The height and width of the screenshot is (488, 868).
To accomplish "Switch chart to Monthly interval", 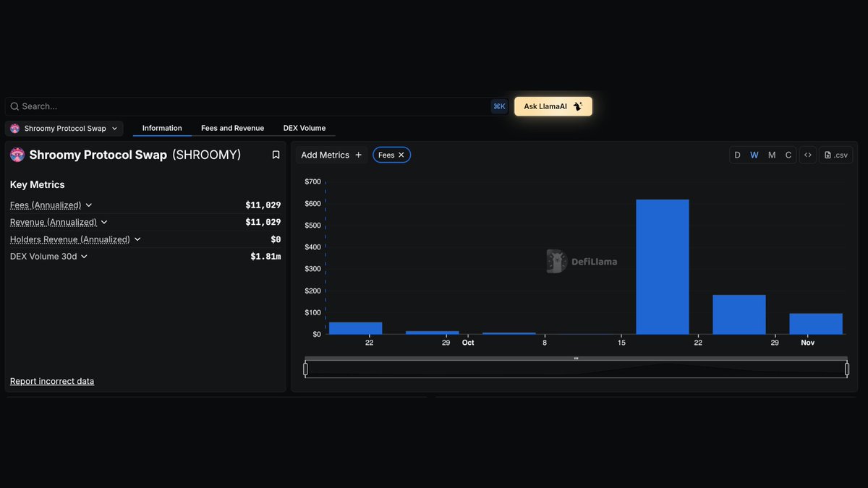I will tap(772, 155).
